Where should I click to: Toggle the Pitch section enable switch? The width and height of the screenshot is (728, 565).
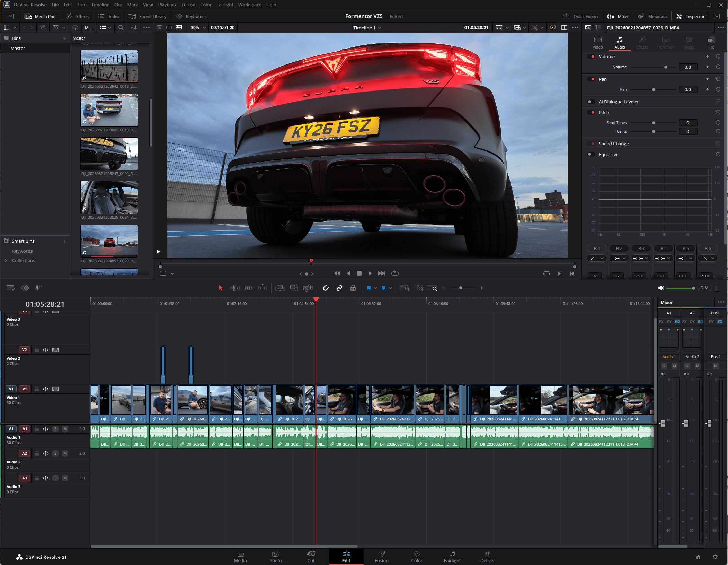click(591, 112)
